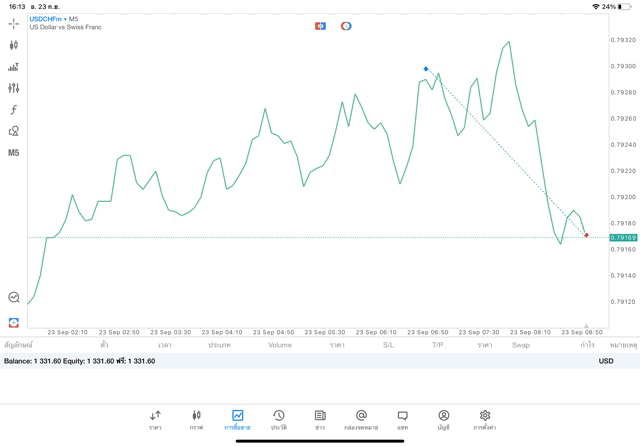Click the magnifier zoom icon at bottom left
Image resolution: width=640 pixels, height=447 pixels.
point(14,297)
